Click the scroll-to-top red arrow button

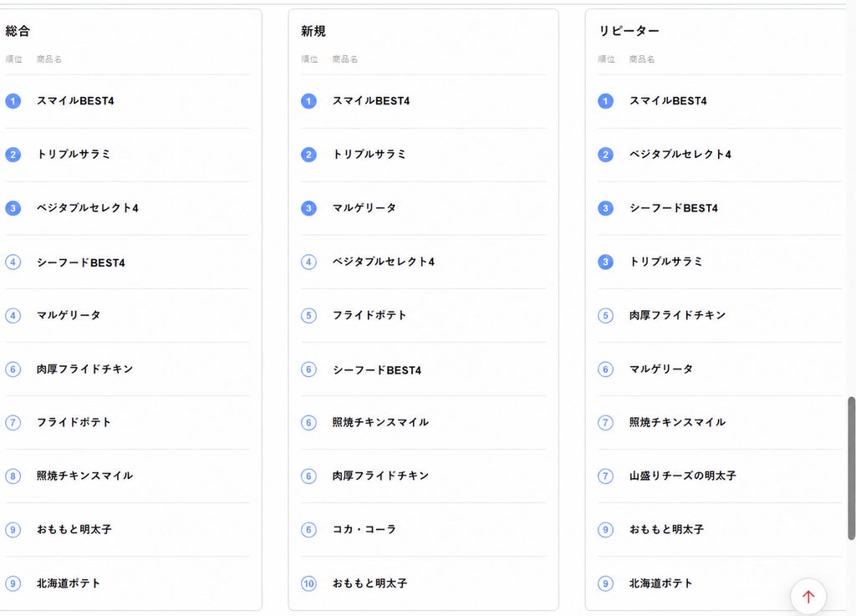click(x=808, y=596)
